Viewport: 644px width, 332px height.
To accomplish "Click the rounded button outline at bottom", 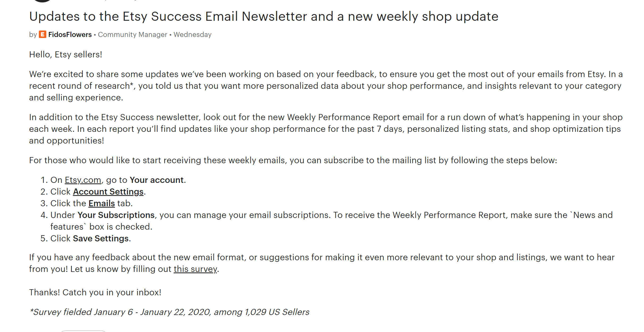I will 83,331.
